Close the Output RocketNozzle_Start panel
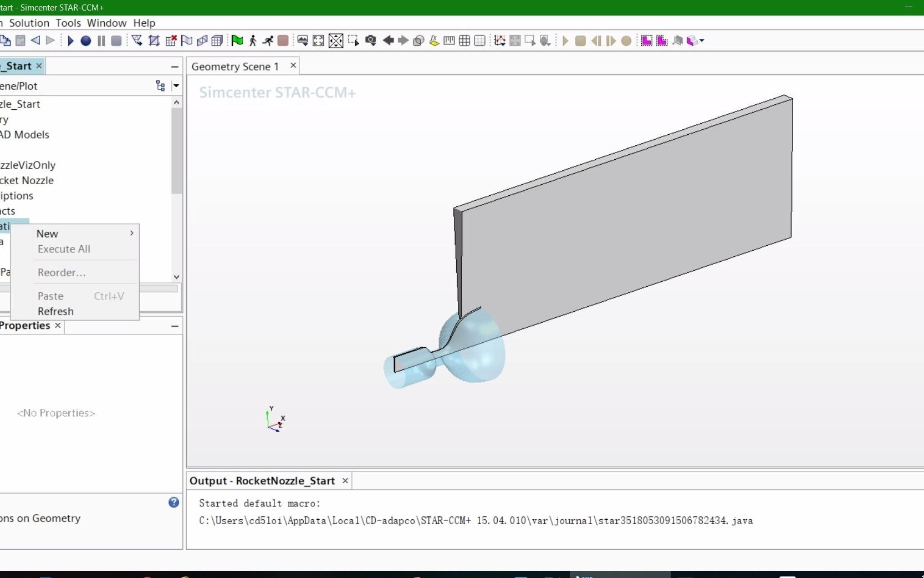The width and height of the screenshot is (924, 578). pyautogui.click(x=345, y=480)
